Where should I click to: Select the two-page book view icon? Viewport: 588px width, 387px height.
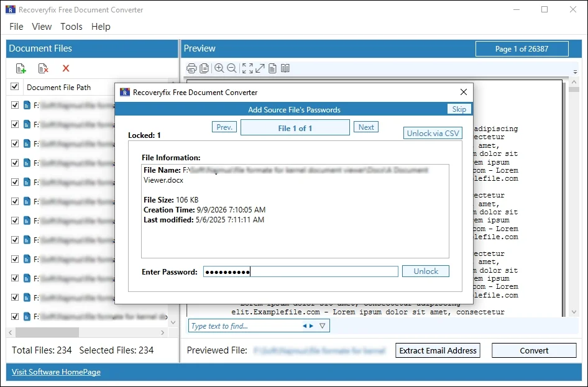click(285, 68)
